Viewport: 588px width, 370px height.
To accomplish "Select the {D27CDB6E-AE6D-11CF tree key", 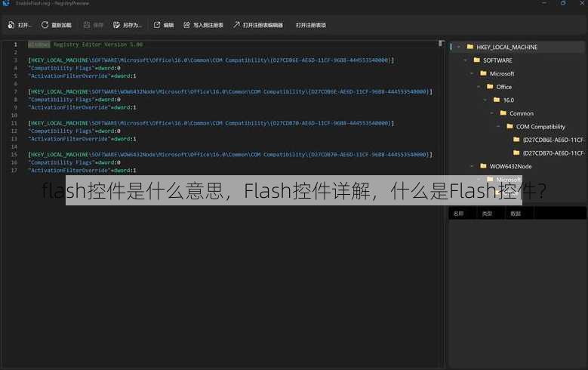I will (553, 140).
